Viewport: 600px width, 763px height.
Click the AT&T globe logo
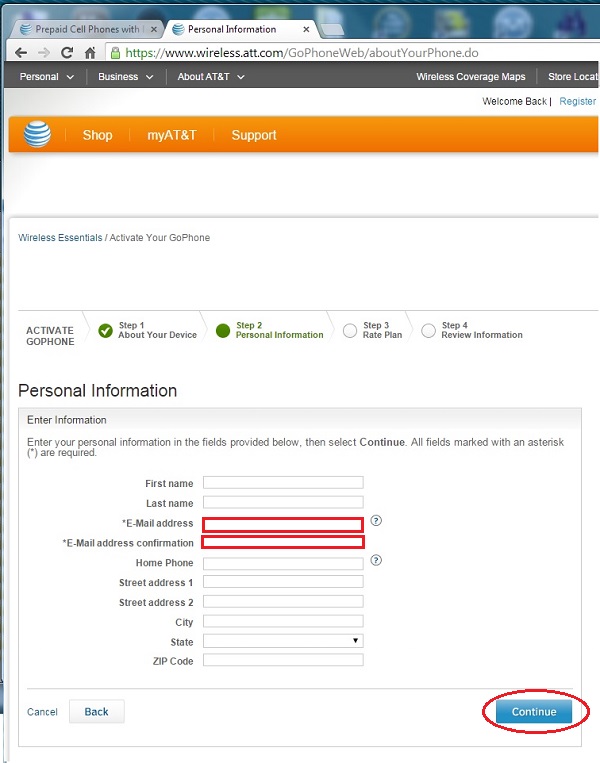37,134
